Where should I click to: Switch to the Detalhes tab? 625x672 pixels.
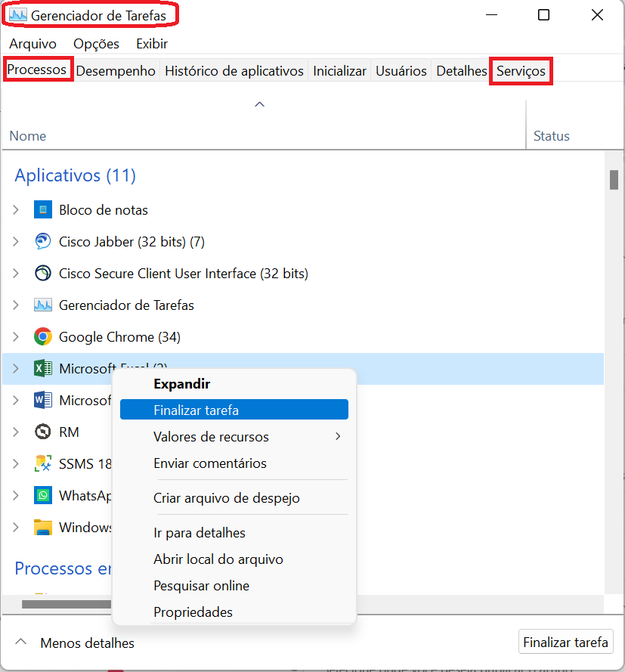461,71
